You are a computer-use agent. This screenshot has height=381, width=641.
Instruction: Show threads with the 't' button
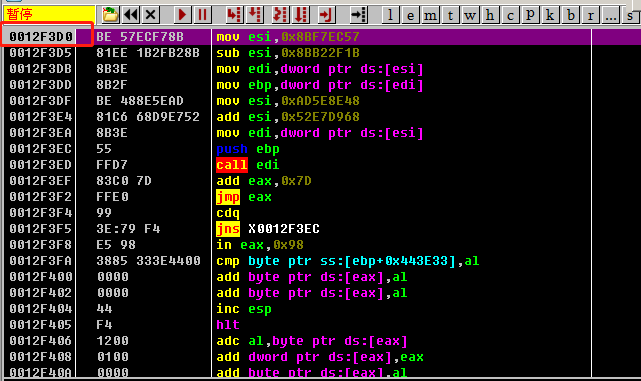[x=450, y=15]
